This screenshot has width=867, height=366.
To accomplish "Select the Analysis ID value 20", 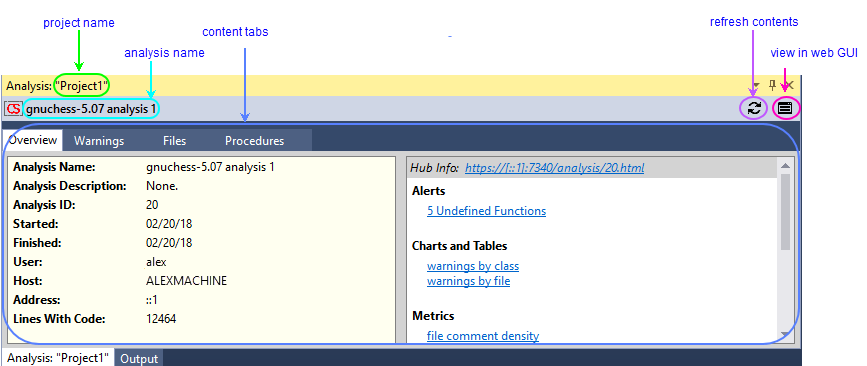I will (152, 205).
